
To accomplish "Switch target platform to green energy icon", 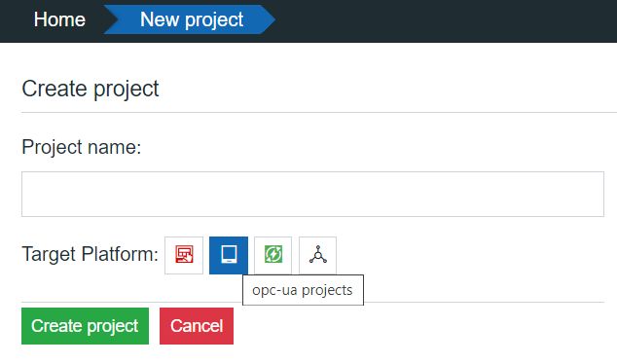I will (x=273, y=255).
